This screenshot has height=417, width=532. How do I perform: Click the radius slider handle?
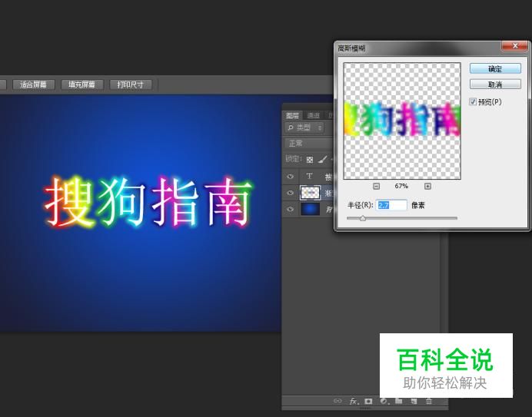(363, 218)
